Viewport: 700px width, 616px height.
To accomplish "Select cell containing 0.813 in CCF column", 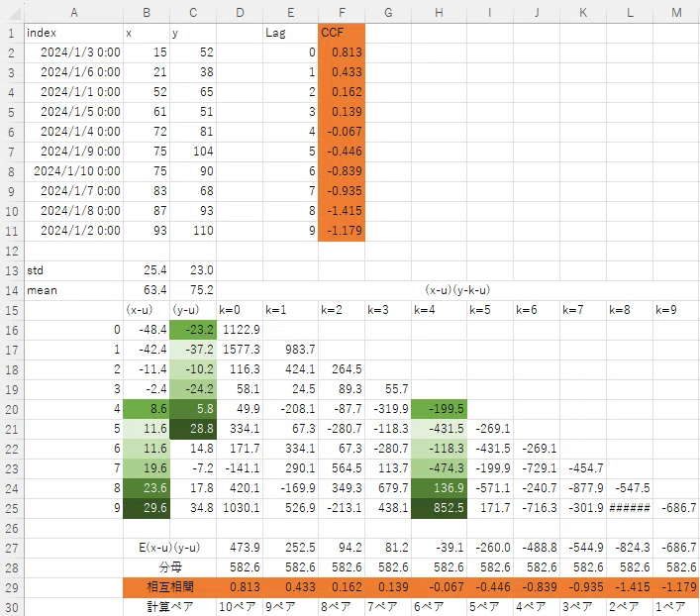I will tap(342, 52).
